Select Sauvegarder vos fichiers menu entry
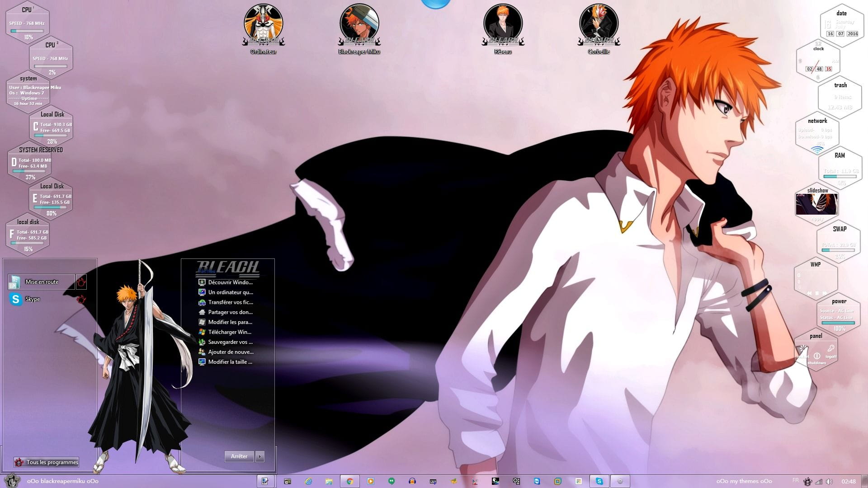868x488 pixels. (x=230, y=342)
